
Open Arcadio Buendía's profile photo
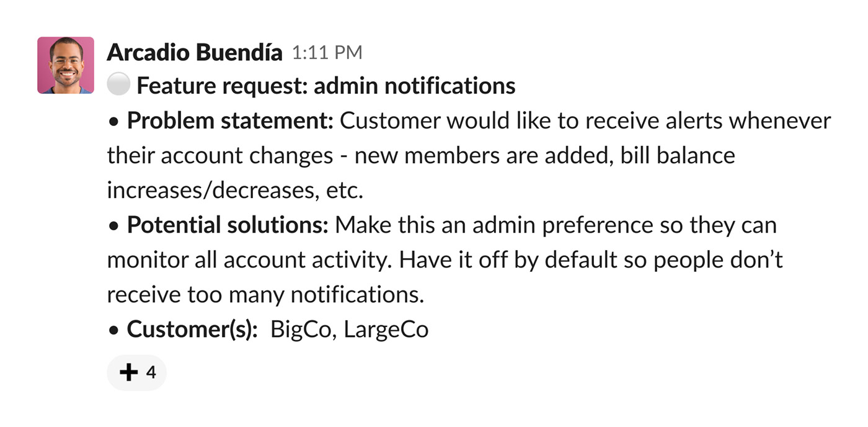[x=66, y=65]
